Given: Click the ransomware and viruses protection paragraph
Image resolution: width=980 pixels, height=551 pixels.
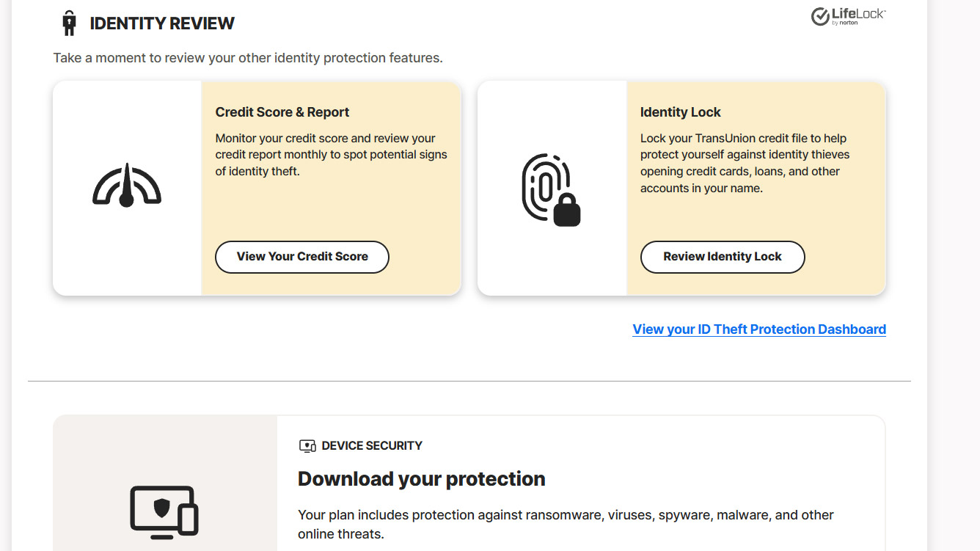Looking at the screenshot, I should pos(566,524).
